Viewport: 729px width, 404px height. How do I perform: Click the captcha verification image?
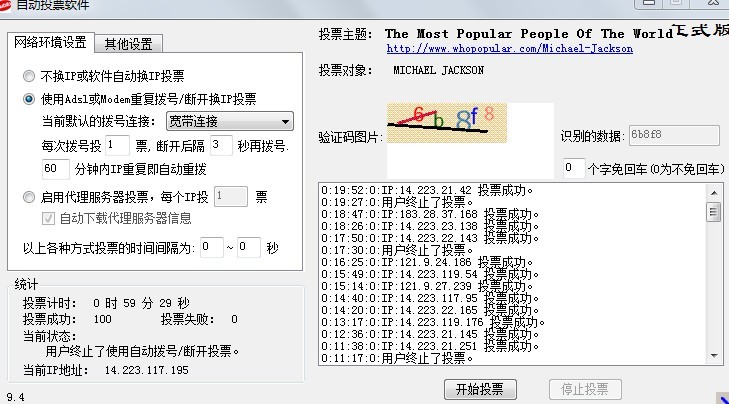tap(447, 123)
